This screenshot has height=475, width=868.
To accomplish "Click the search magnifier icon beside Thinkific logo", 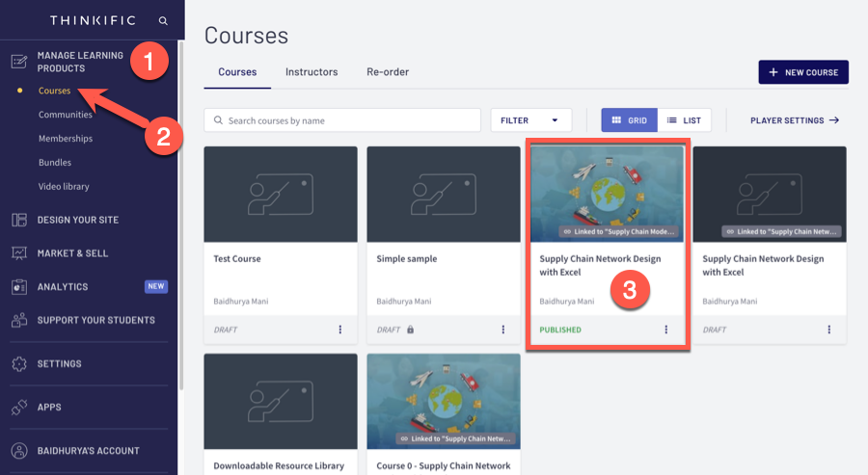I will coord(163,20).
